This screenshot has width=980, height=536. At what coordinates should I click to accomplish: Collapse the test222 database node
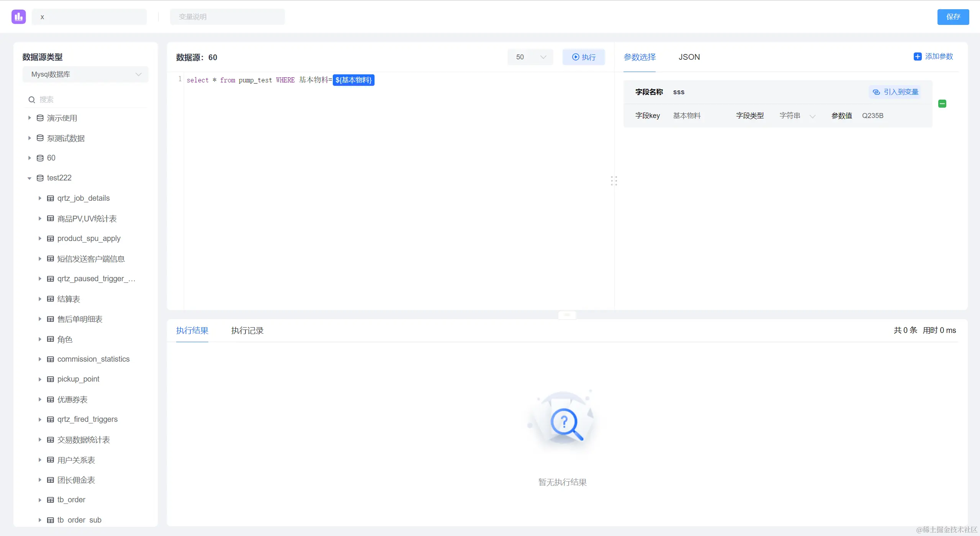[29, 178]
